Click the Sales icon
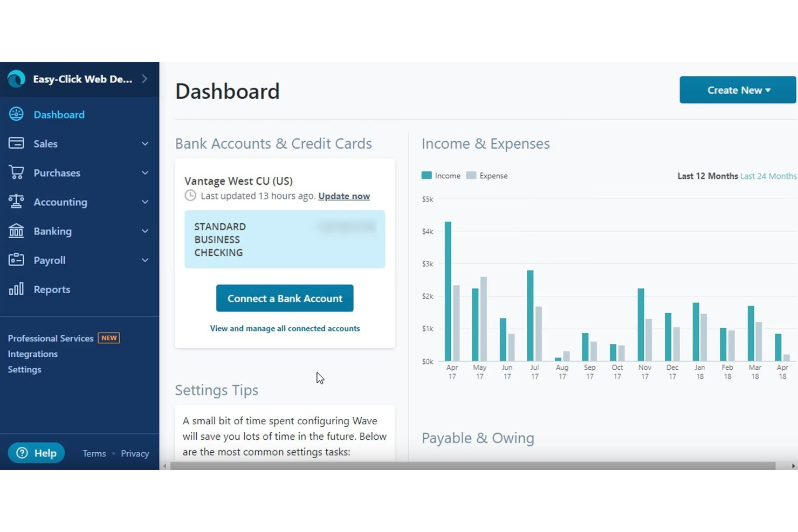 pos(16,143)
